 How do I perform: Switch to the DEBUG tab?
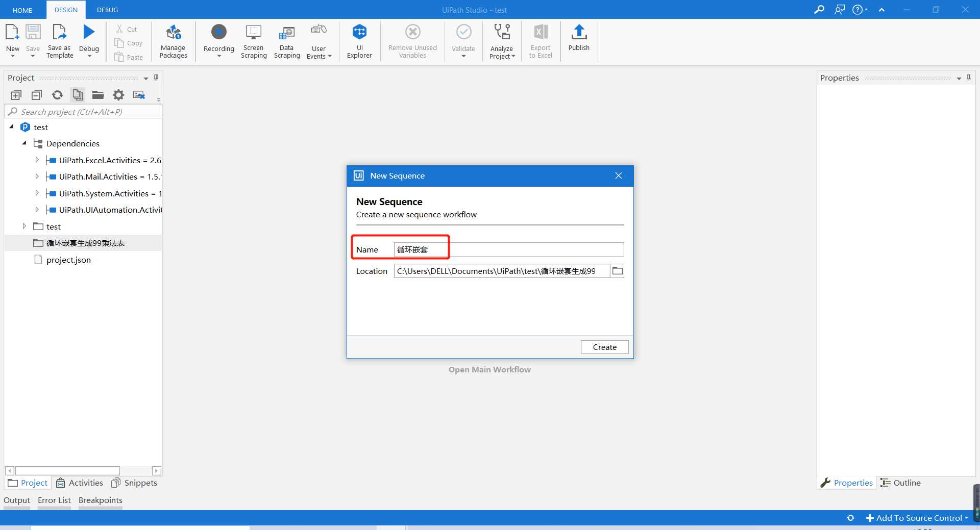click(x=107, y=10)
